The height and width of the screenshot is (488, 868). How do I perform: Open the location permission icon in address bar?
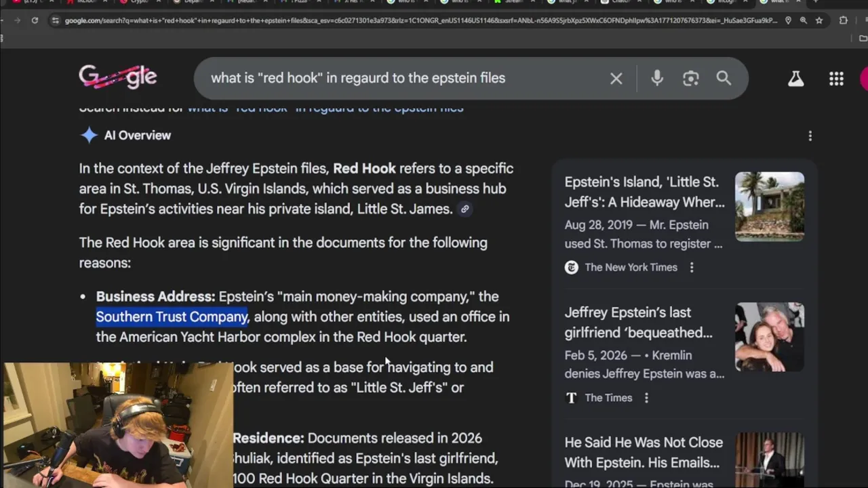click(788, 20)
